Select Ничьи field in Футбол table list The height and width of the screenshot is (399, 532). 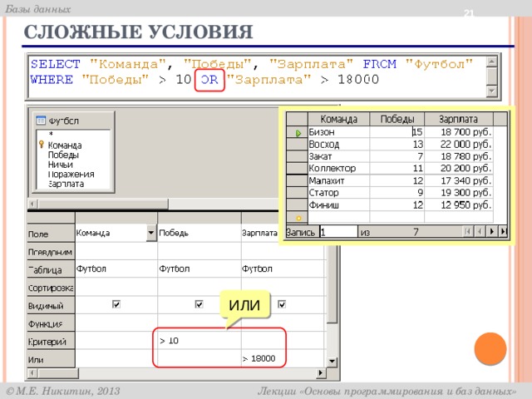tap(61, 165)
